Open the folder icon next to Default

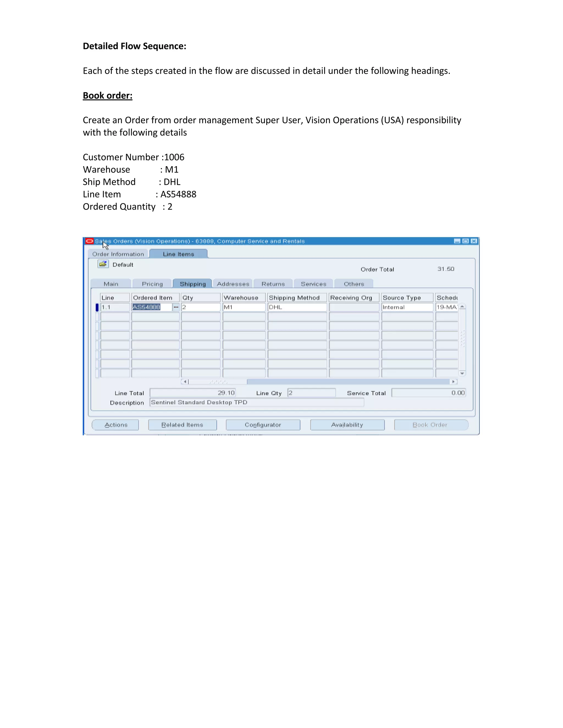pos(103,264)
